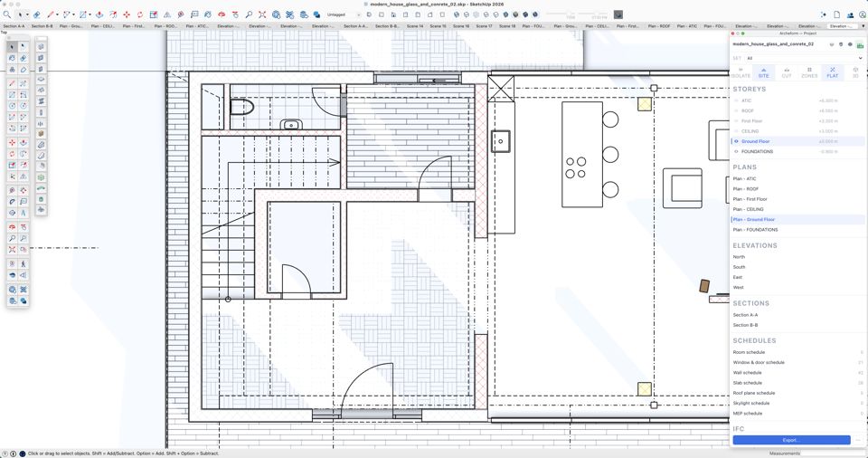Click the Zoom Window tool in left palette
The height and width of the screenshot is (458, 868).
click(x=23, y=238)
